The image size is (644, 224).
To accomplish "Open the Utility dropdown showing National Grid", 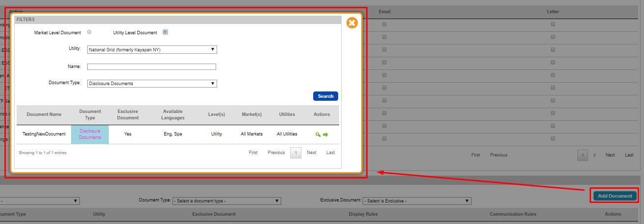I will [152, 50].
